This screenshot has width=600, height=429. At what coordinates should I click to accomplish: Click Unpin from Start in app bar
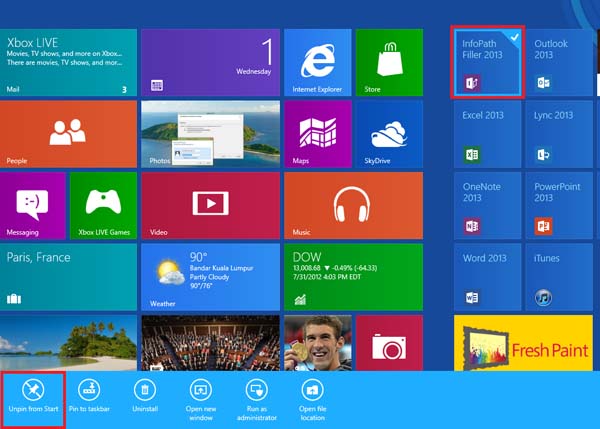click(33, 396)
